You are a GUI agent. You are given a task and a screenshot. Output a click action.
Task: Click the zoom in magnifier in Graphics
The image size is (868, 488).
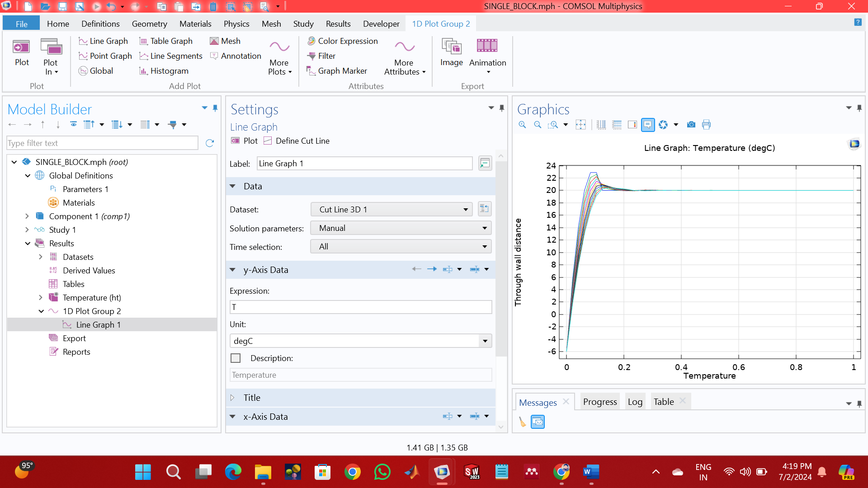click(x=522, y=125)
